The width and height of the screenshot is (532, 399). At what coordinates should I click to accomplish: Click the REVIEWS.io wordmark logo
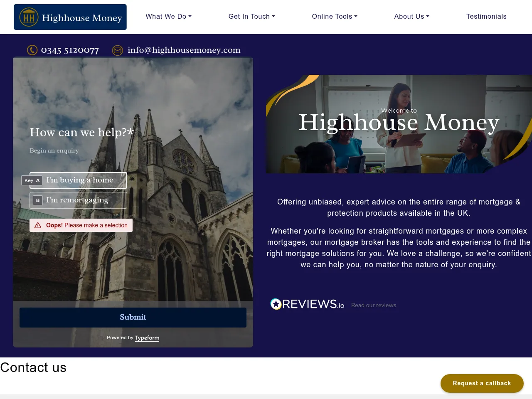(312, 304)
